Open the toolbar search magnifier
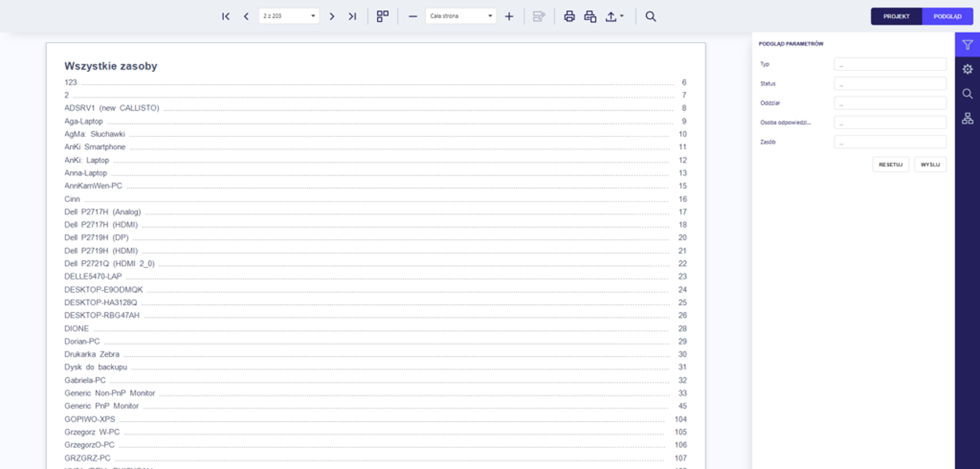 (650, 17)
